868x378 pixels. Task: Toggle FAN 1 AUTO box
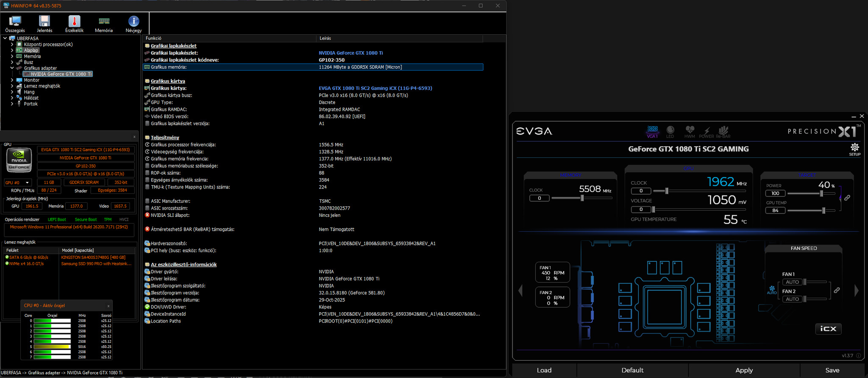click(x=792, y=282)
